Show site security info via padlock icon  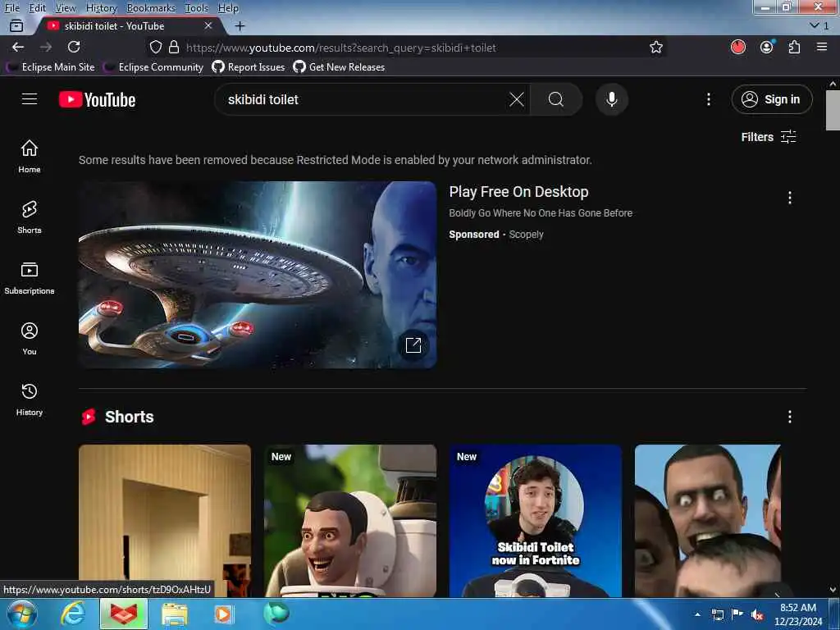tap(174, 47)
